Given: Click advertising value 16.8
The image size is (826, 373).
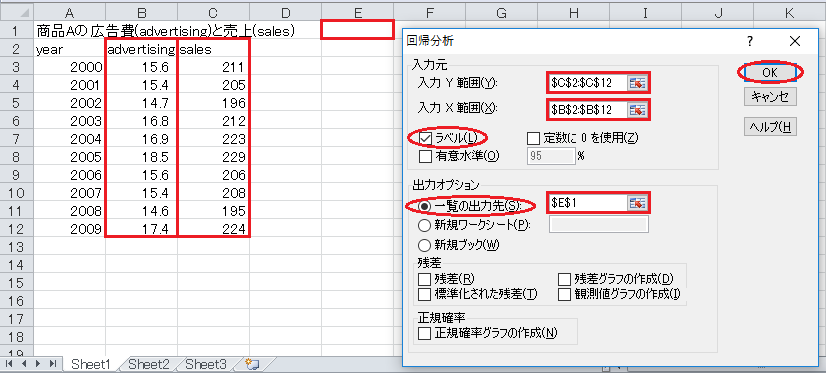Looking at the screenshot, I should pyautogui.click(x=141, y=121).
